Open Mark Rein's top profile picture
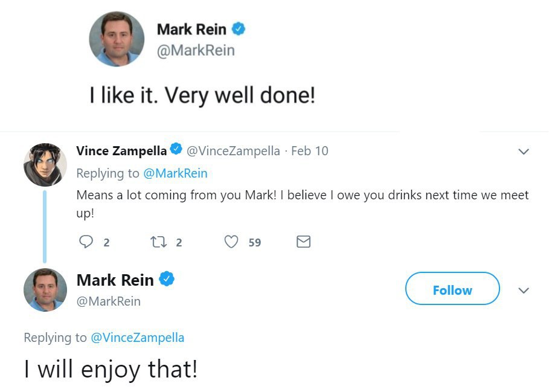 coord(117,39)
